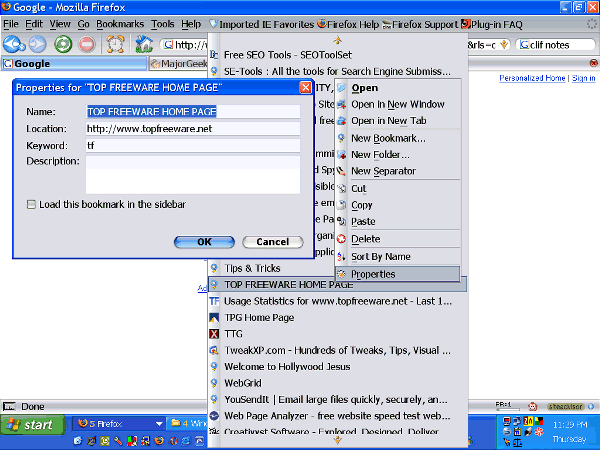This screenshot has width=600, height=450.
Task: Select YouSendIt bookmark entry
Action: click(x=338, y=399)
